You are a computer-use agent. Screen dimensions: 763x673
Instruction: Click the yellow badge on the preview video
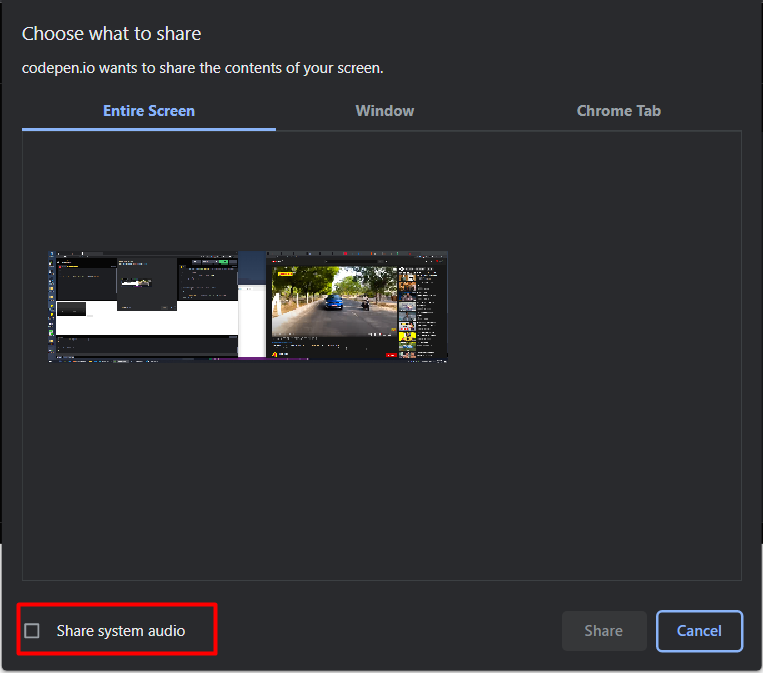coord(285,271)
